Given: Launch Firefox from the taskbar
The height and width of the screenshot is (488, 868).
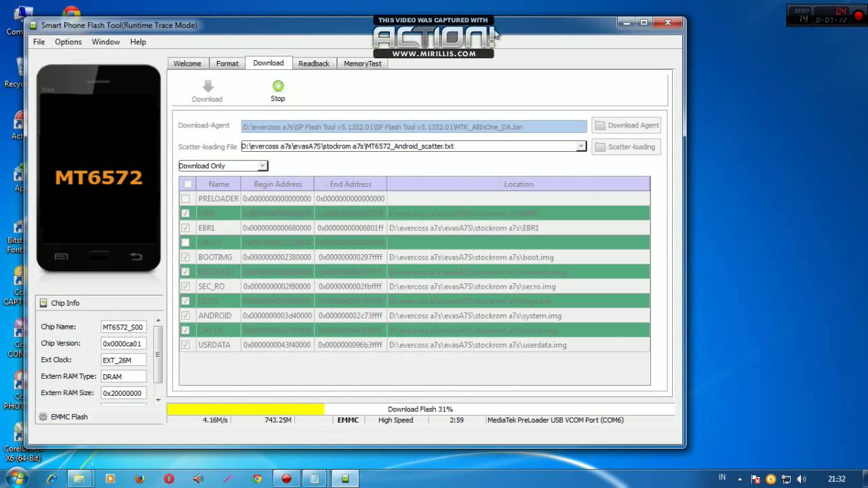Looking at the screenshot, I should tap(140, 479).
